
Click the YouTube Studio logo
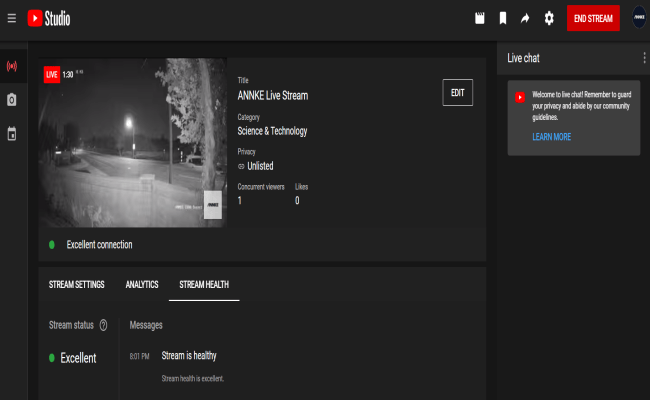click(x=49, y=18)
